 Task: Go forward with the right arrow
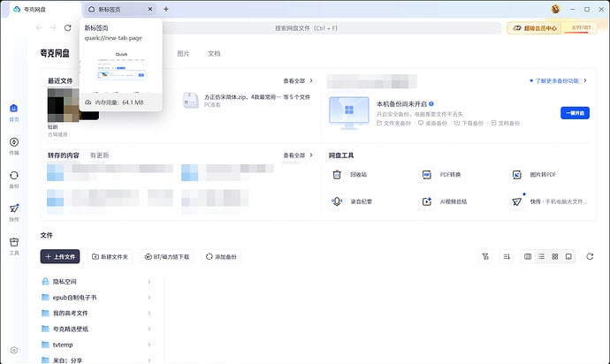53,28
